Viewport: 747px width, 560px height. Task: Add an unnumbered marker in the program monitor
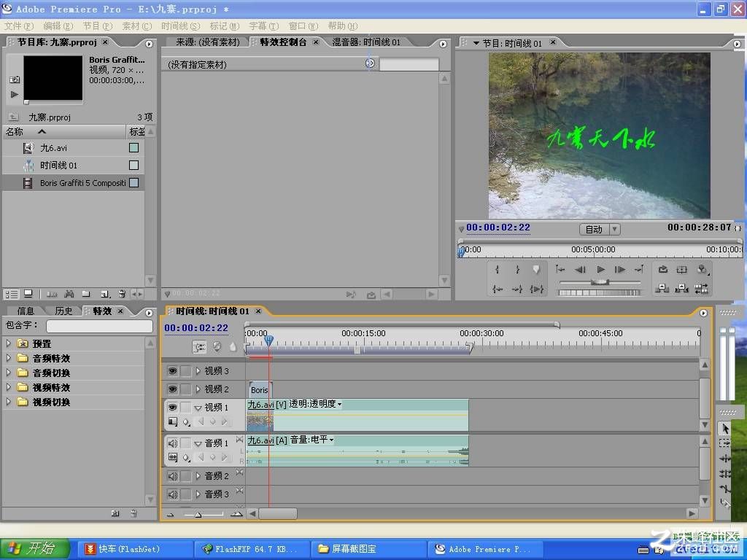536,270
